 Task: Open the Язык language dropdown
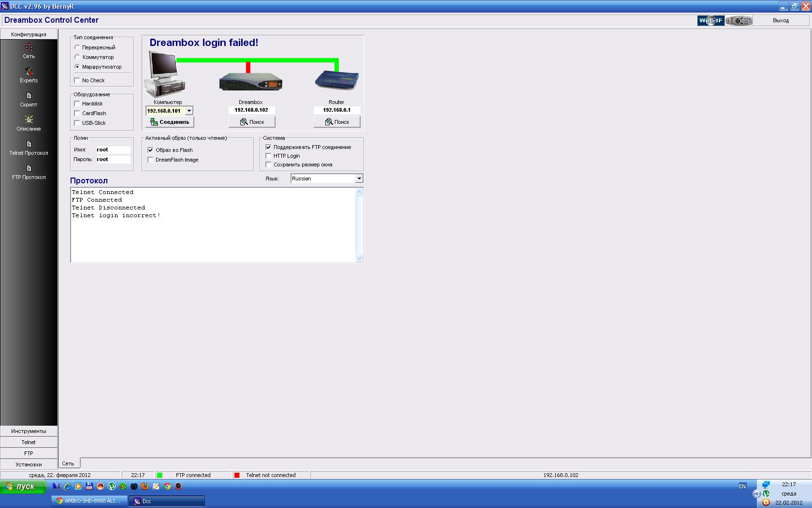point(359,179)
